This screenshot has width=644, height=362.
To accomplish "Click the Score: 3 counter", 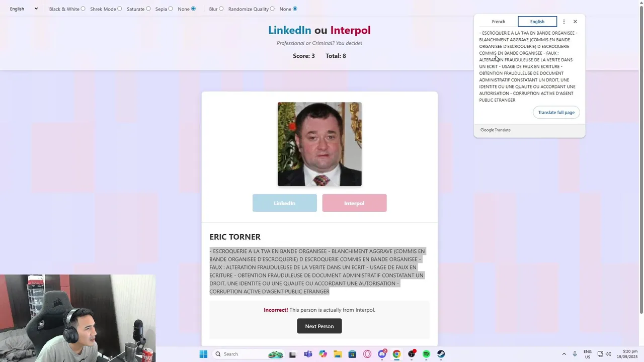I will point(304,56).
